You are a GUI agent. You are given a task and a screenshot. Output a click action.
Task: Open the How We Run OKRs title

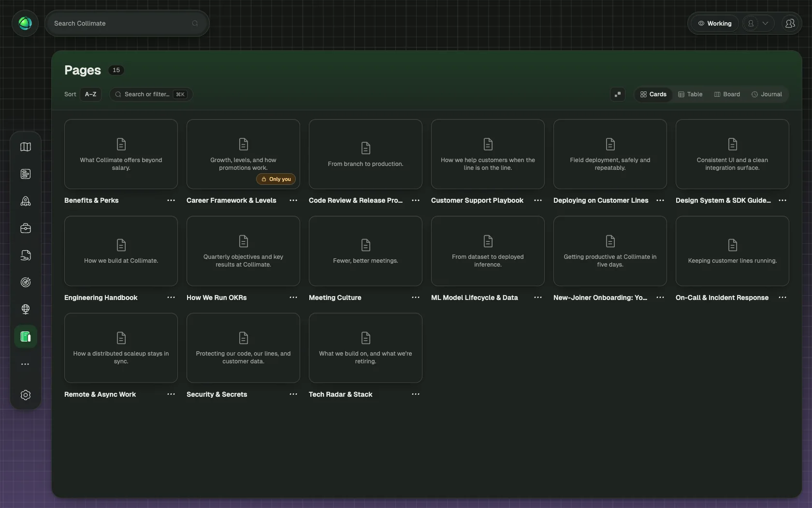(217, 298)
